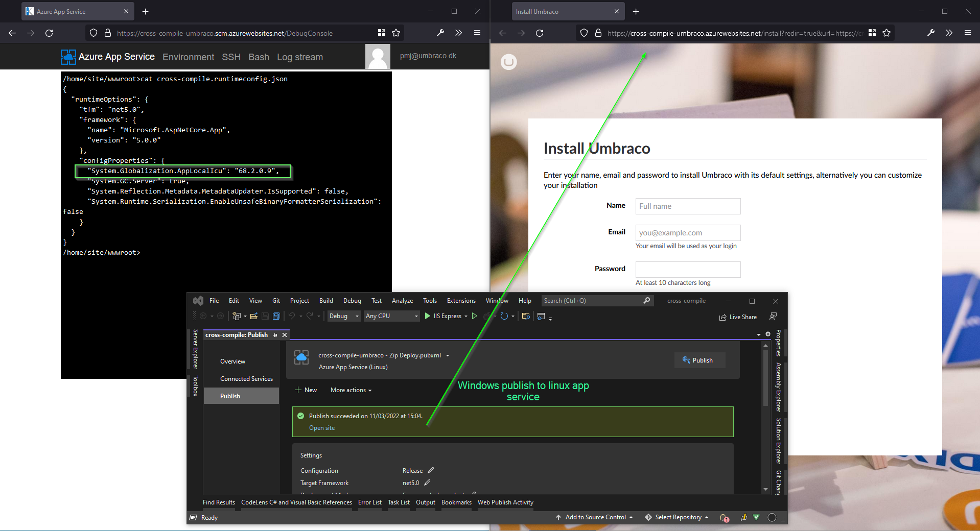980x531 pixels.
Task: Click feedback icon next to Live Share
Action: coord(774,317)
